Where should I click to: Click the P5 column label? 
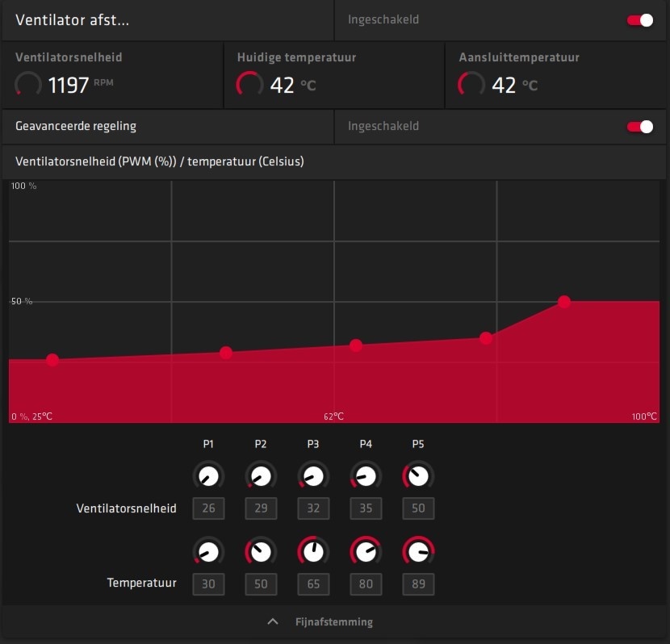point(418,444)
